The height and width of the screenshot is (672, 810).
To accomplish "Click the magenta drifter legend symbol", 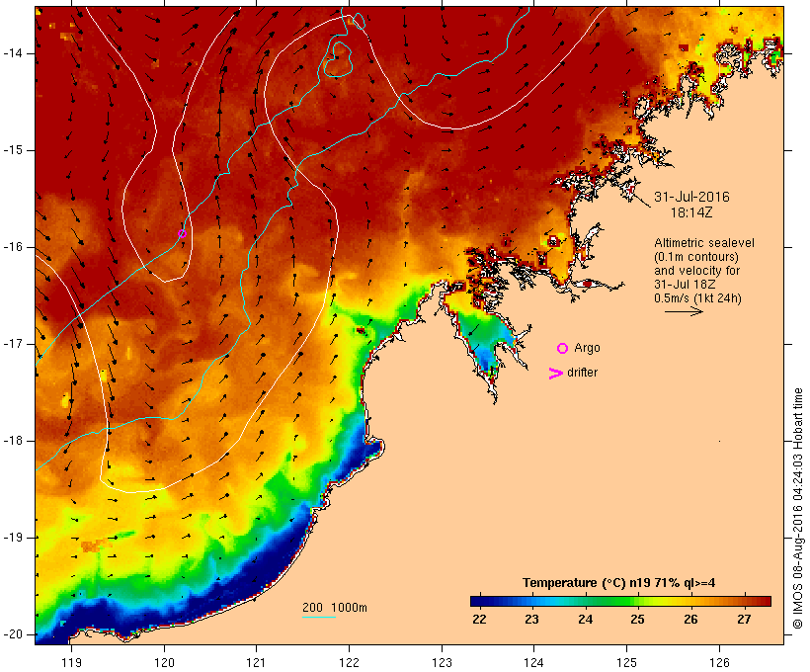I will (556, 374).
